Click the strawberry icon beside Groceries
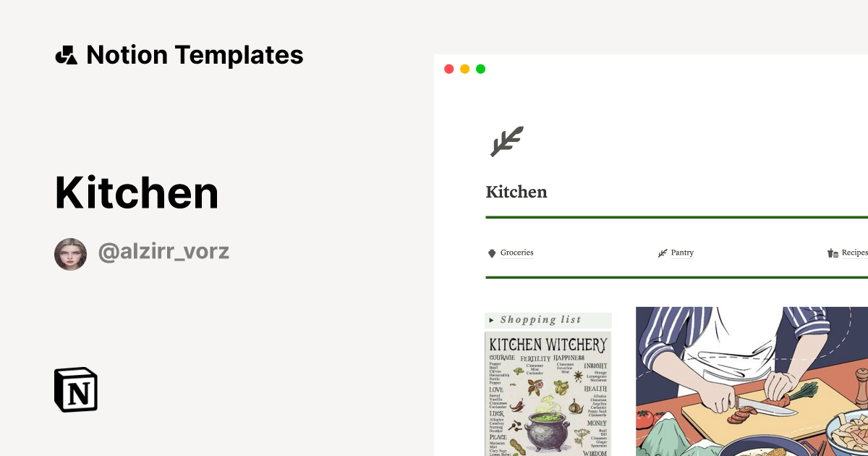 (493, 253)
